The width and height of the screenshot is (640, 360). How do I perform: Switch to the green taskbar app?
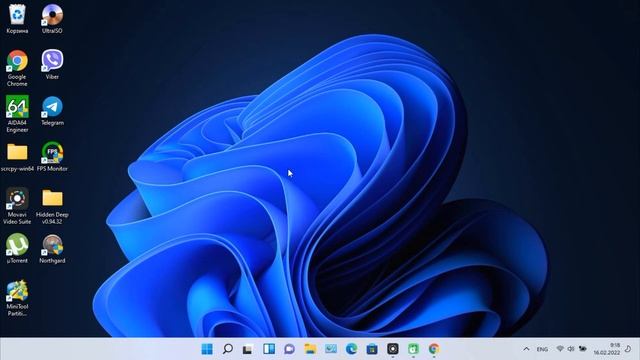click(413, 349)
